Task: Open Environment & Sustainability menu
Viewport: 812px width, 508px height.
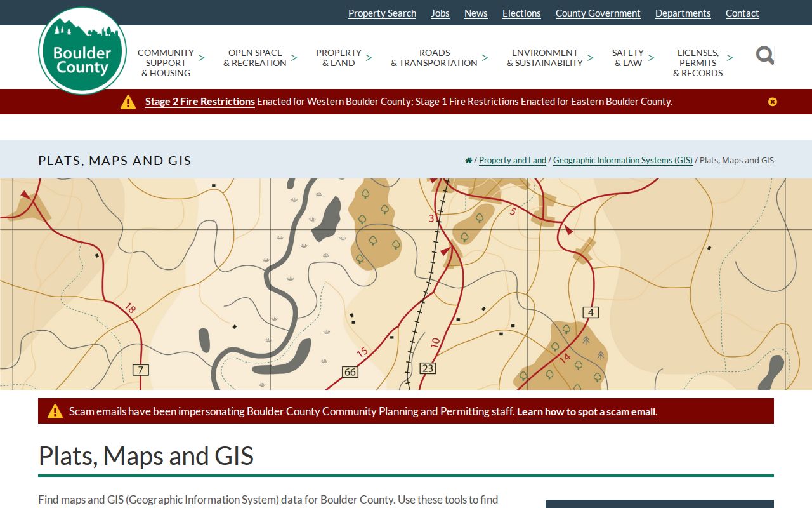Action: (x=545, y=58)
